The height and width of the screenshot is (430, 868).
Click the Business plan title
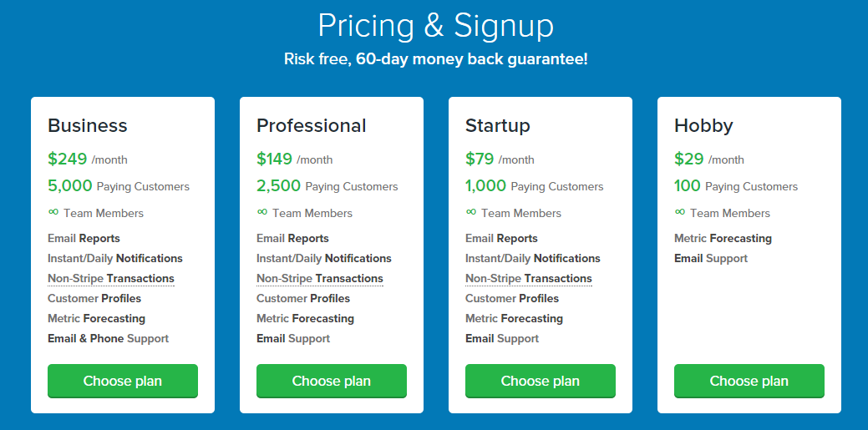(88, 126)
